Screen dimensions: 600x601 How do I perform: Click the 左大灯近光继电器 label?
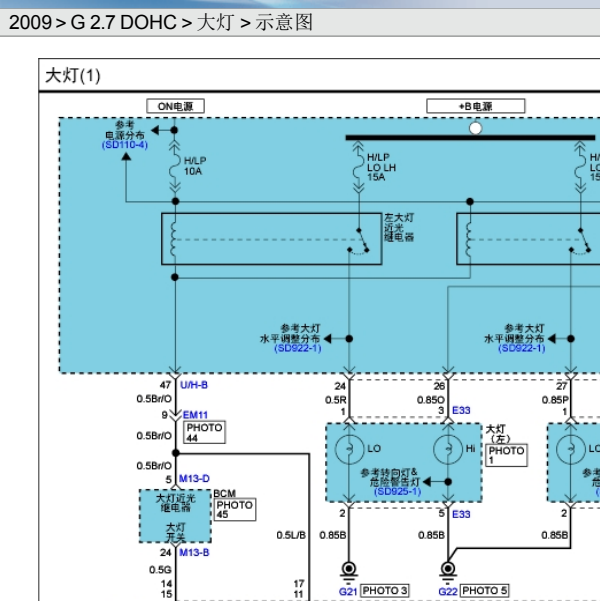[399, 228]
